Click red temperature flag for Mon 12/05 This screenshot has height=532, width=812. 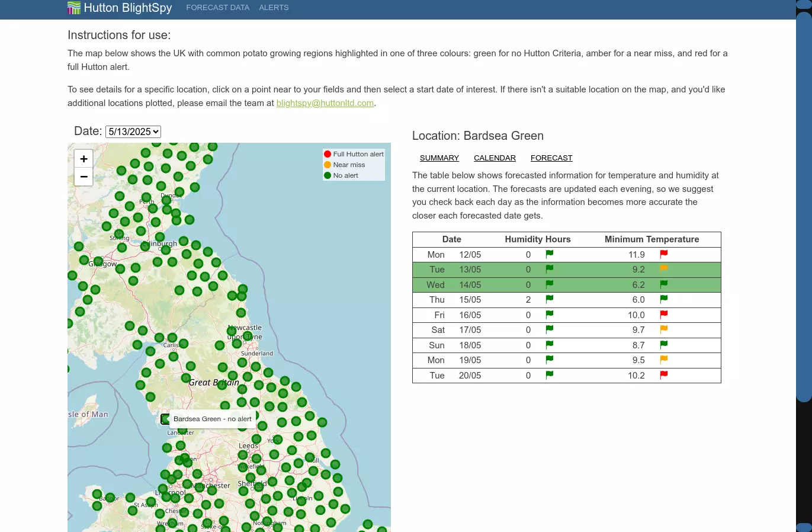point(664,254)
